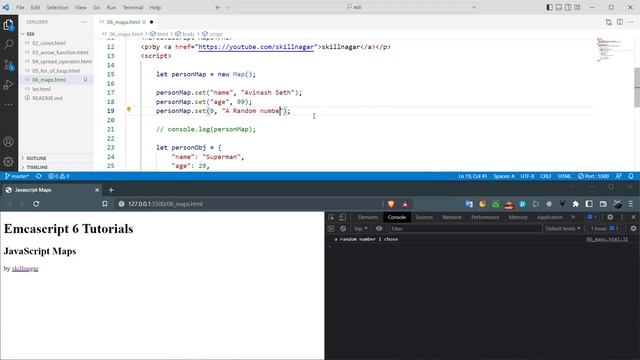Click the editor vertical scrollbar
Screen dimensions: 640x360
point(637,88)
